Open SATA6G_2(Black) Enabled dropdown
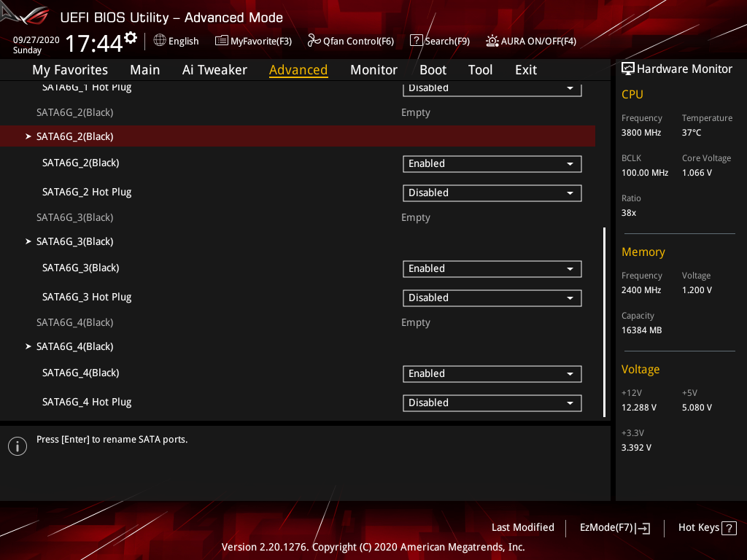747x560 pixels. tap(492, 164)
